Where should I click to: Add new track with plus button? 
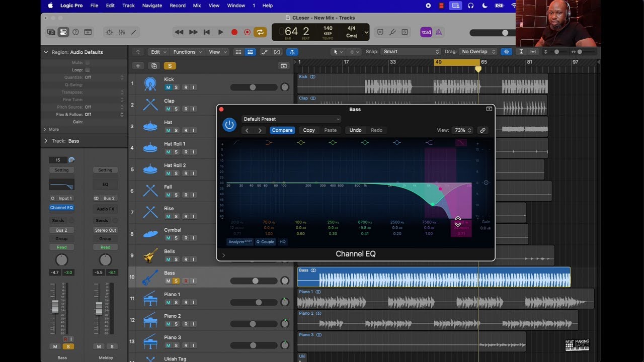tap(138, 66)
